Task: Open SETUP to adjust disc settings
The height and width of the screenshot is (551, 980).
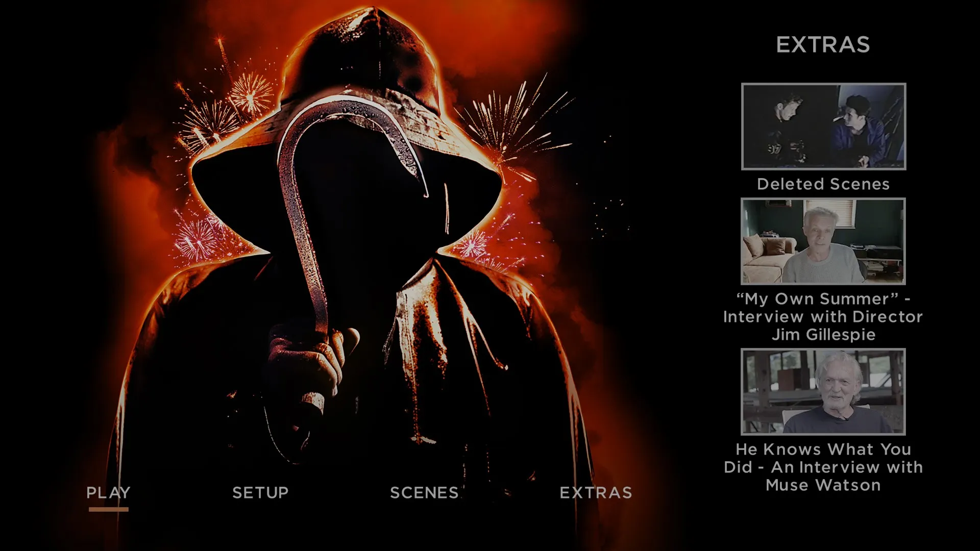Action: [259, 492]
